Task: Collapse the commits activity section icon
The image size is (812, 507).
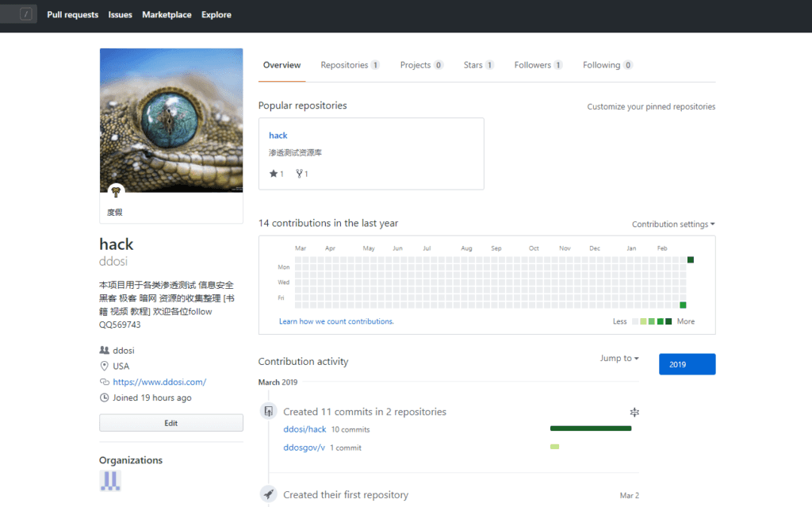Action: (634, 412)
